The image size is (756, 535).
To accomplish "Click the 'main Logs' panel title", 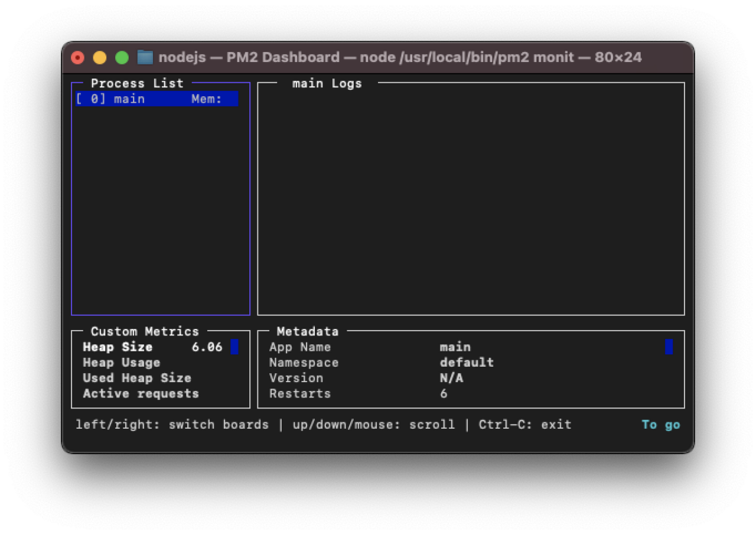I will (327, 83).
